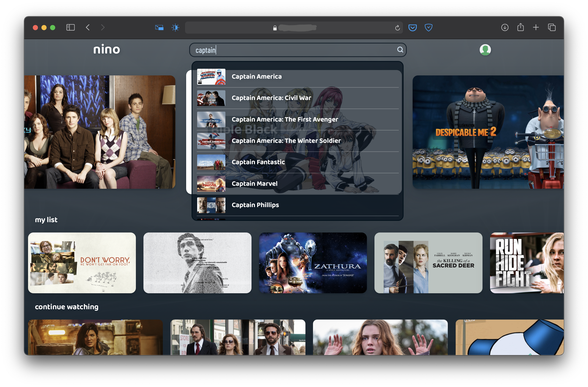Open the user profile avatar
Viewport: 588px width, 387px height.
pos(485,50)
